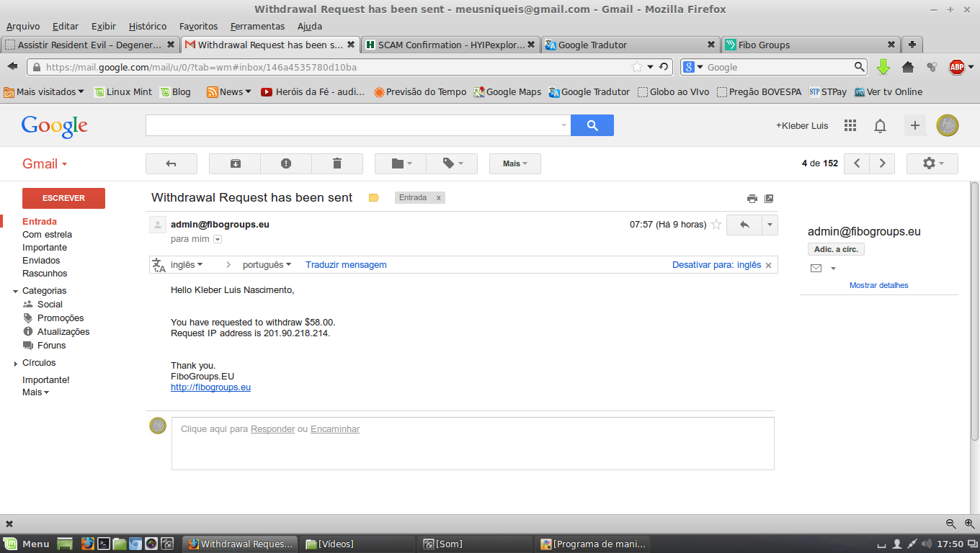The image size is (980, 553).
Task: Open the Google apps grid icon
Action: tap(850, 125)
